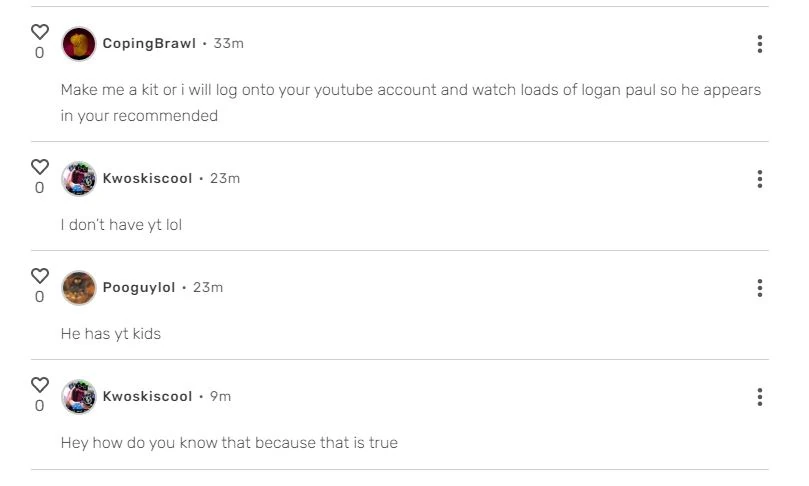Viewport: 809px width, 486px height.
Task: Open Pooguylol's profile avatar
Action: tap(78, 288)
